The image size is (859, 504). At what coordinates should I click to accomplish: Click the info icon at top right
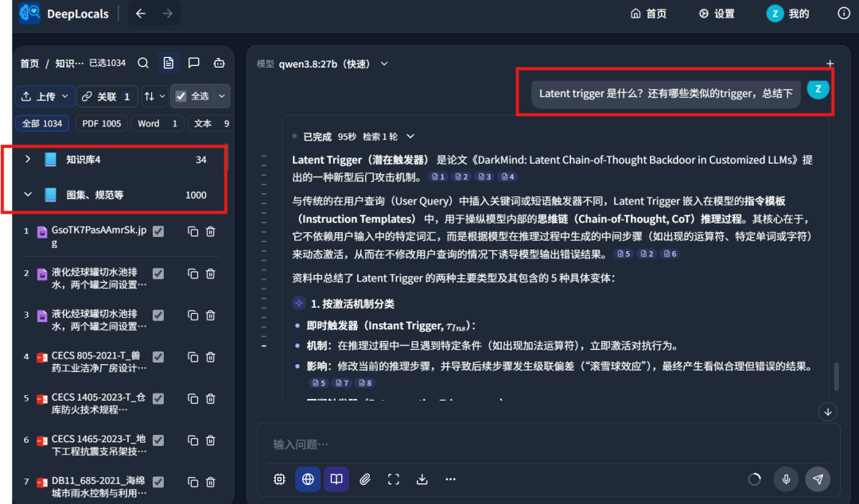[x=844, y=14]
